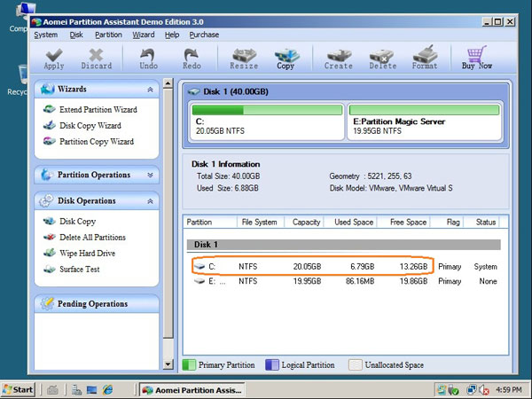
Task: Open the Partition menu
Action: [108, 35]
